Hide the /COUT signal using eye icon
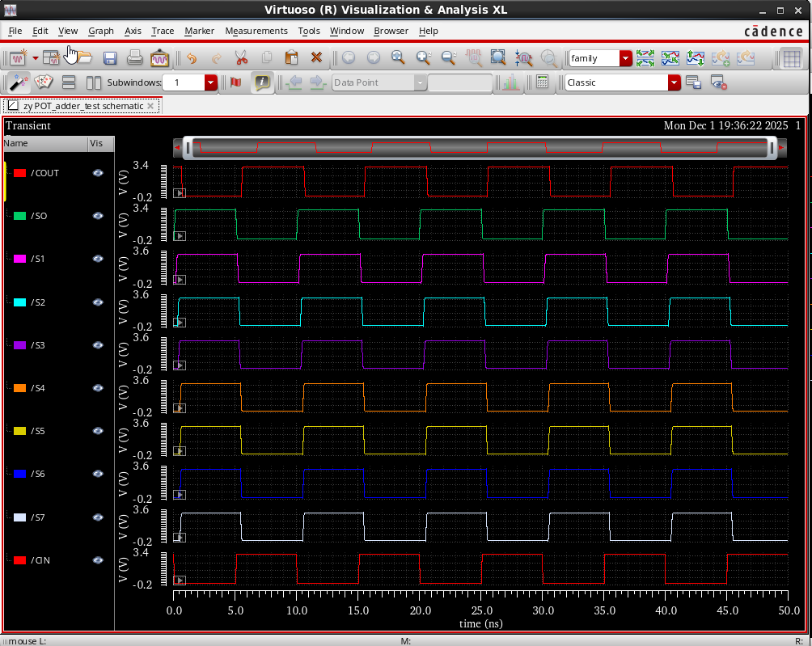The image size is (812, 646). 98,173
